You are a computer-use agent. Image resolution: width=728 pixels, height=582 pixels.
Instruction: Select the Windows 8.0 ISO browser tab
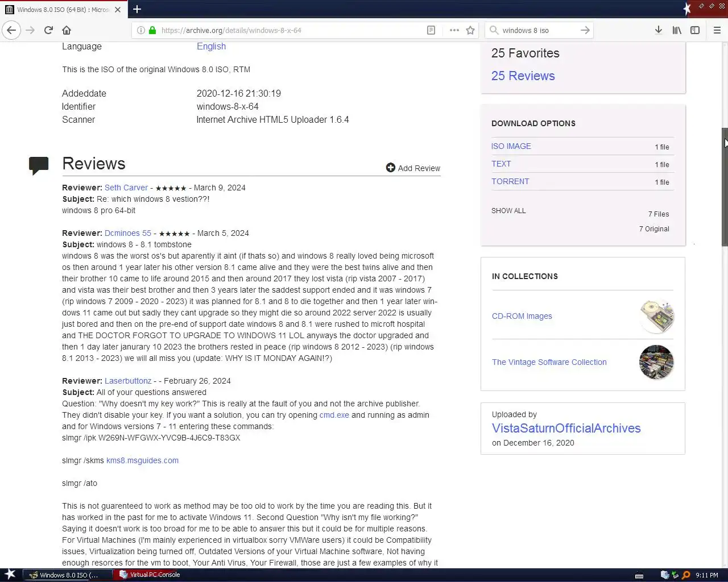[63, 10]
